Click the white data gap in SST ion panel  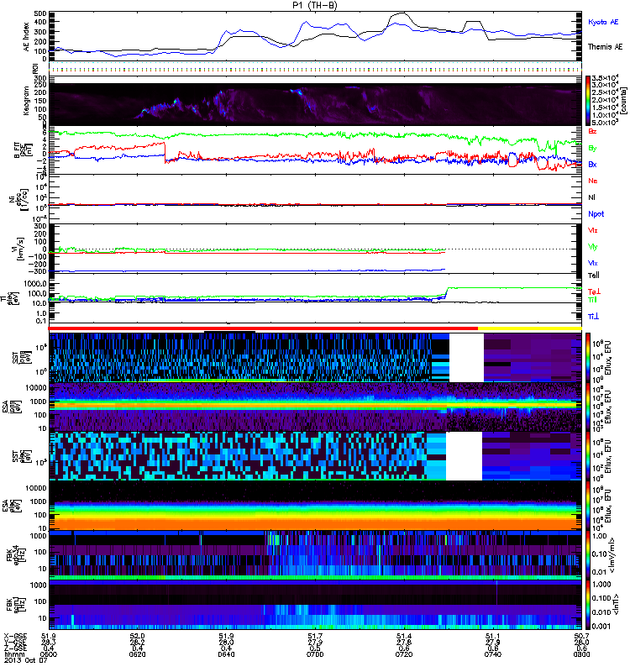(466, 358)
